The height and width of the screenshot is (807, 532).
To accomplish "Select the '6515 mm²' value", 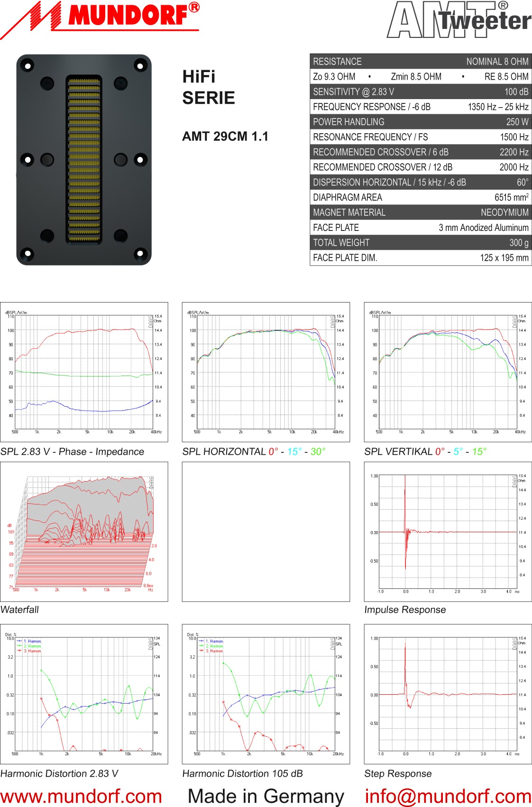I will [512, 197].
